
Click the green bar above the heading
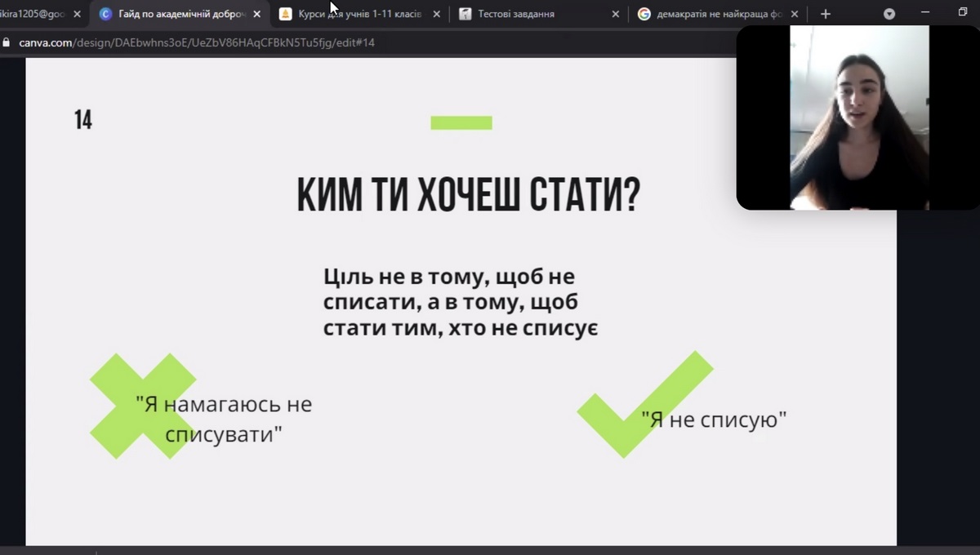(x=461, y=123)
